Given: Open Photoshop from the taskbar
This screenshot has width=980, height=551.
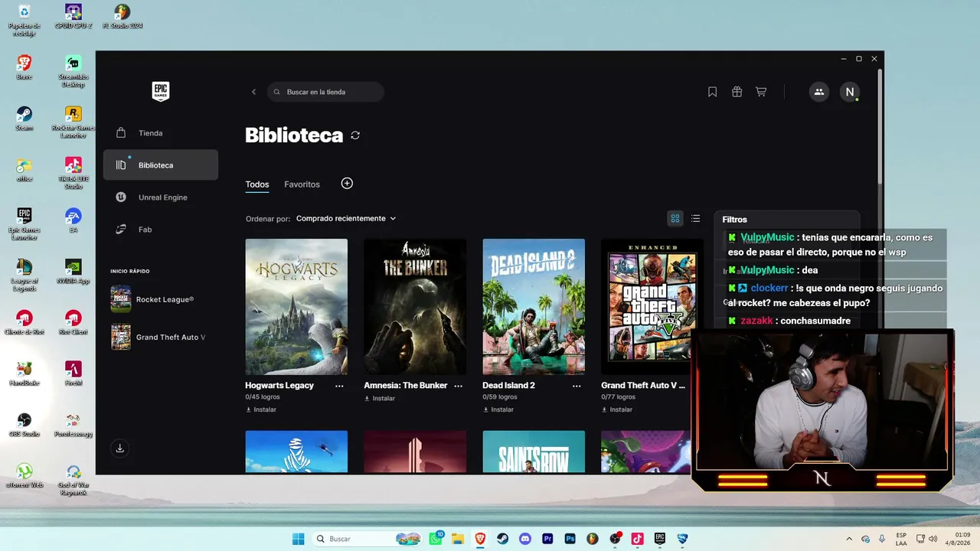Looking at the screenshot, I should (x=570, y=539).
